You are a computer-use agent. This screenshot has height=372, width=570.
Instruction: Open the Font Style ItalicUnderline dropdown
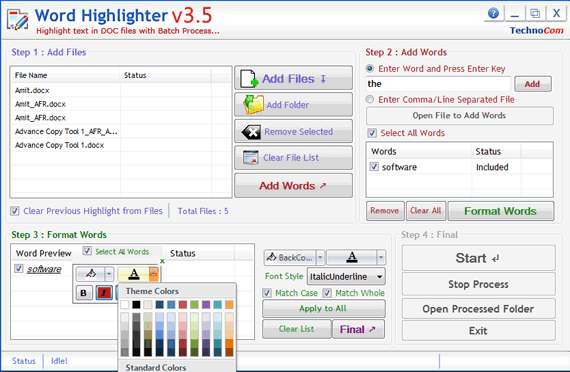click(x=346, y=276)
